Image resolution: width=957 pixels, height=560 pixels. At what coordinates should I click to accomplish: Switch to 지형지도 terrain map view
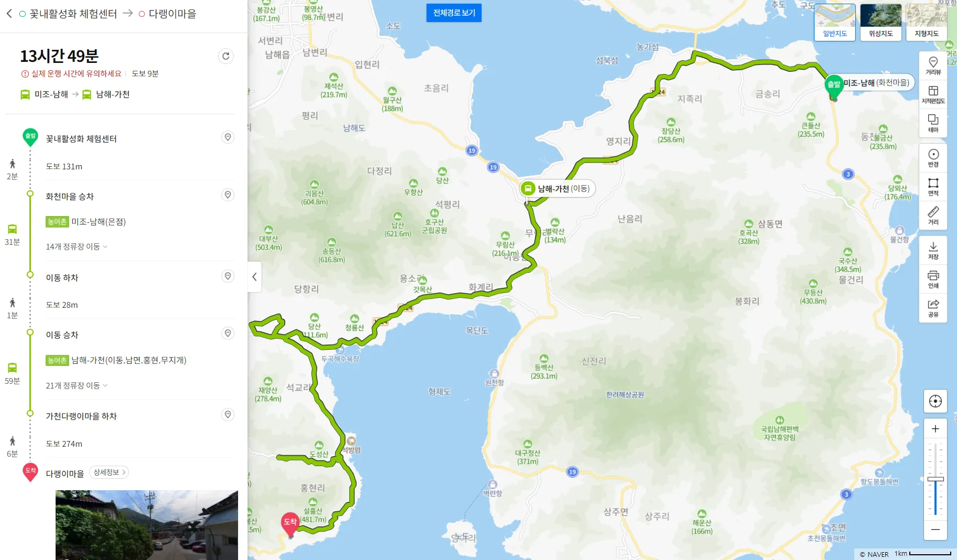pyautogui.click(x=927, y=22)
